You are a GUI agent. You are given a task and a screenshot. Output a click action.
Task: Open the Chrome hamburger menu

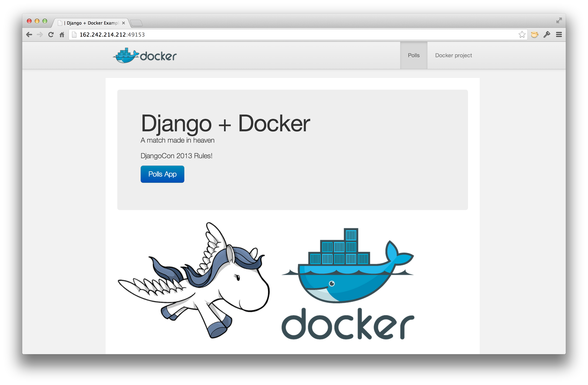click(x=559, y=35)
